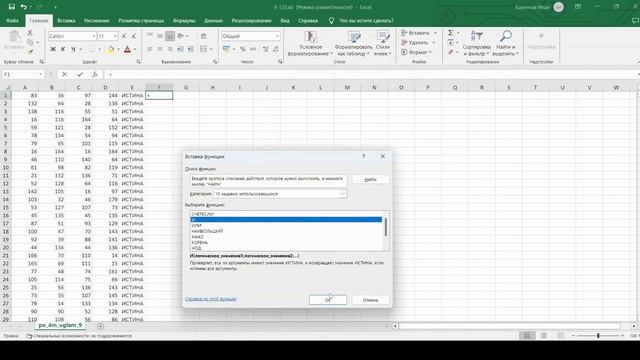This screenshot has height=360, width=640.
Task: Open Стили ячеек gallery
Action: coord(383,43)
